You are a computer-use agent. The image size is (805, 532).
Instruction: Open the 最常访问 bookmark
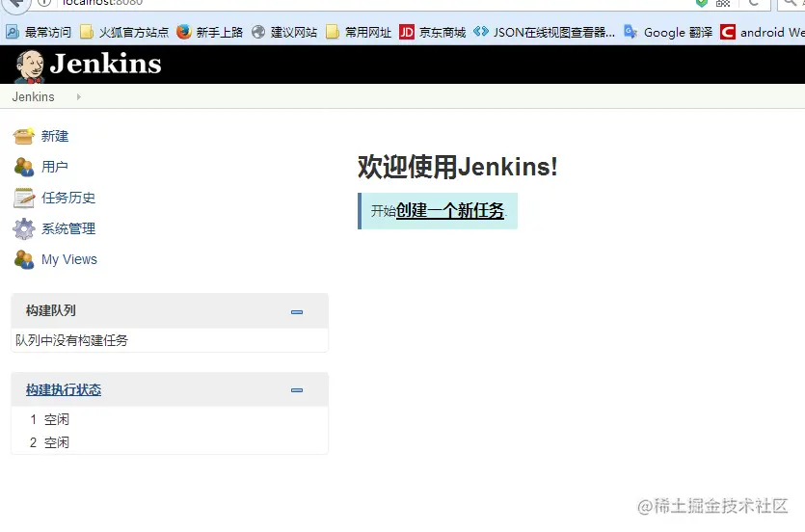tap(39, 32)
